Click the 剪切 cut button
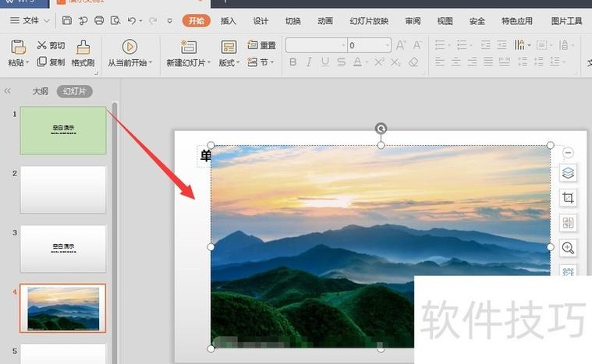 click(51, 46)
